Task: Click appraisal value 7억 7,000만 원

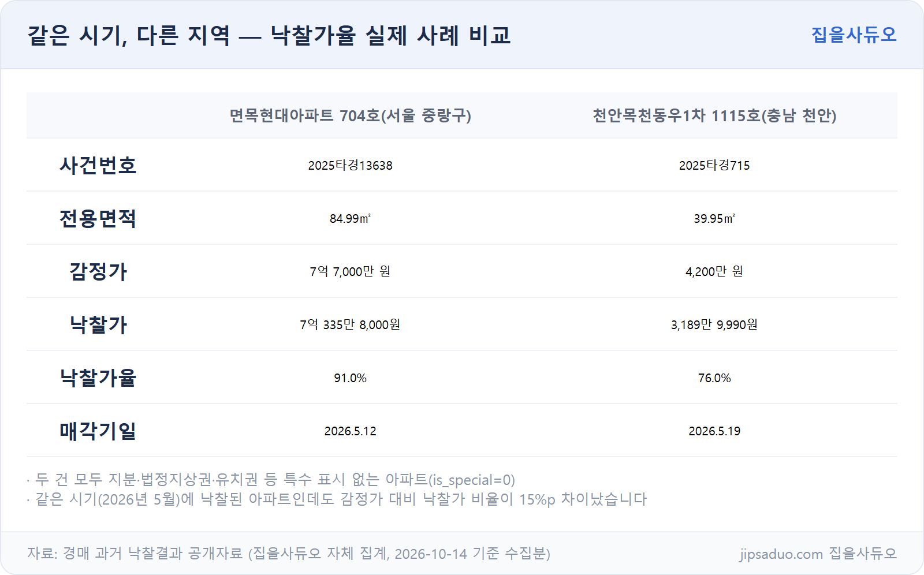Action: pos(351,271)
